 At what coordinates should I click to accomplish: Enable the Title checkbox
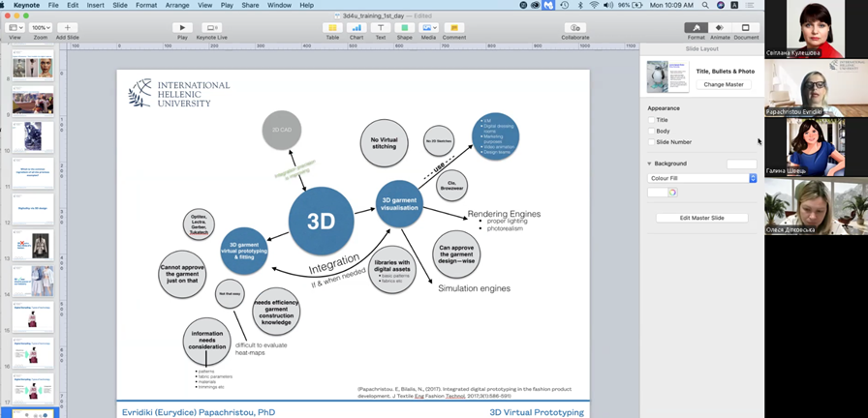point(652,120)
